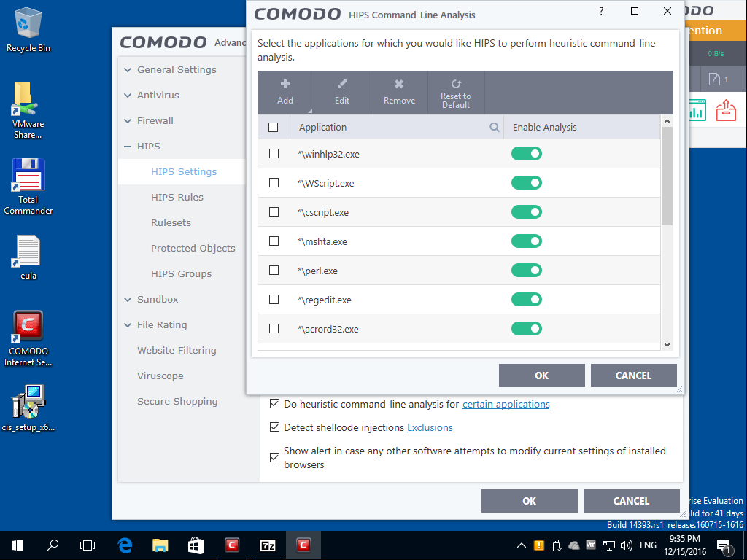Image resolution: width=747 pixels, height=560 pixels.
Task: Open Windows Store from taskbar
Action: coord(196,545)
